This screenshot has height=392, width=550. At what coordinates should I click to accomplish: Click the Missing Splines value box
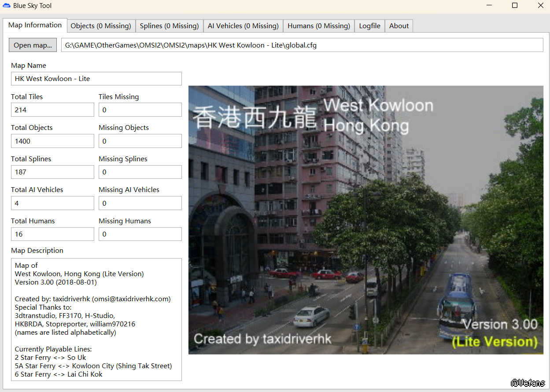140,172
